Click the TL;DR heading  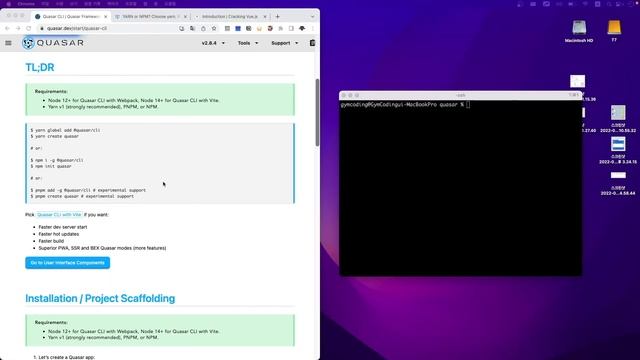click(x=40, y=67)
